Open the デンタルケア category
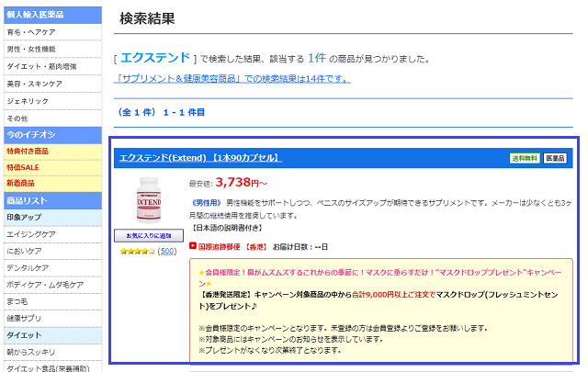This screenshot has height=372, width=588. pyautogui.click(x=53, y=268)
